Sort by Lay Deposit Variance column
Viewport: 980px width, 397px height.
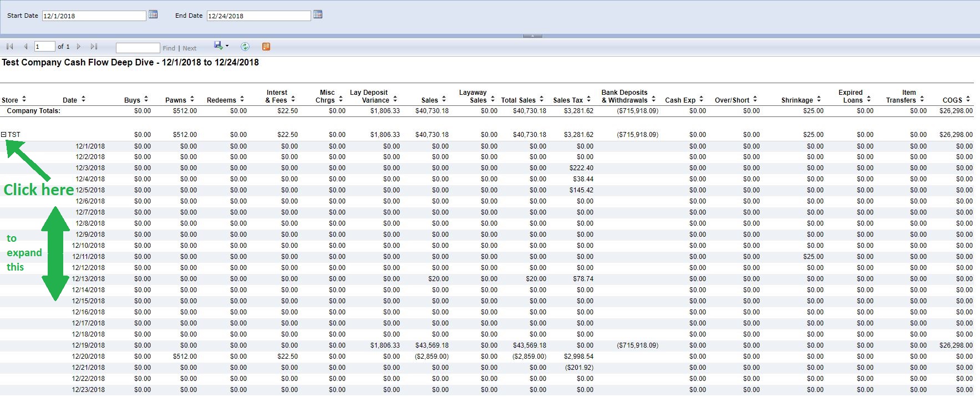point(395,99)
